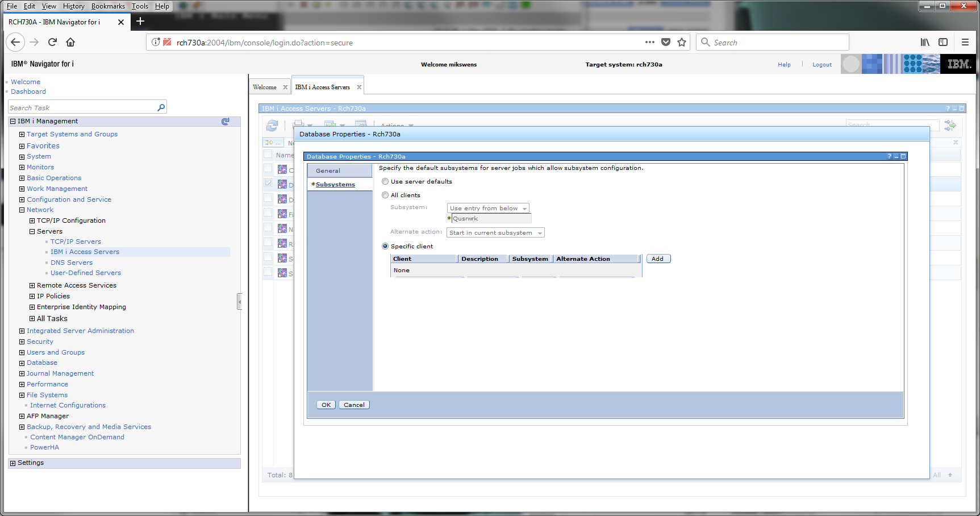Open DNS Servers link in navigation

click(x=72, y=263)
